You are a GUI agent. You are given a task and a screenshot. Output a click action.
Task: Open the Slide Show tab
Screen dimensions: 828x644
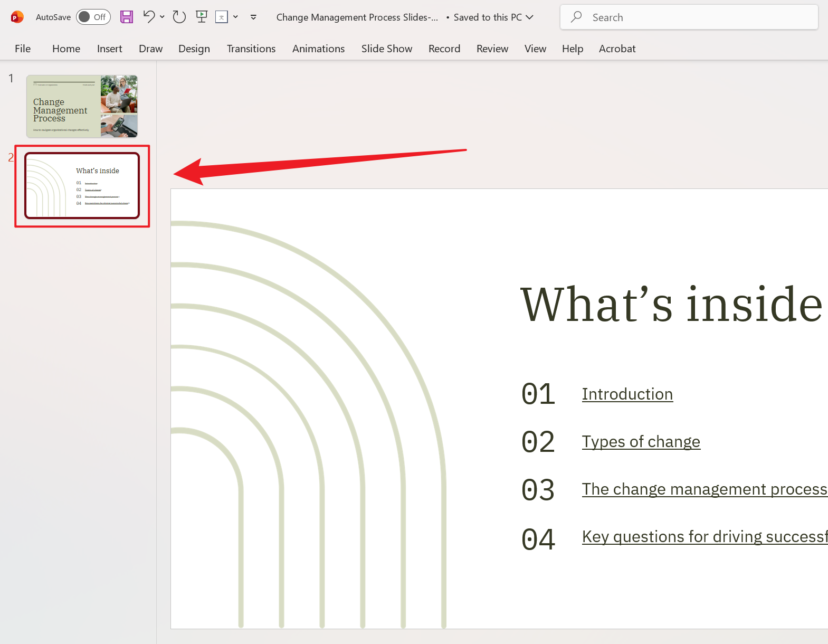point(387,49)
